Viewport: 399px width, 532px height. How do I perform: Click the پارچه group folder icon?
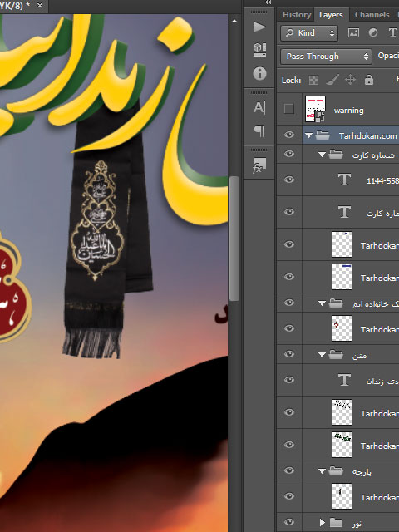[336, 471]
